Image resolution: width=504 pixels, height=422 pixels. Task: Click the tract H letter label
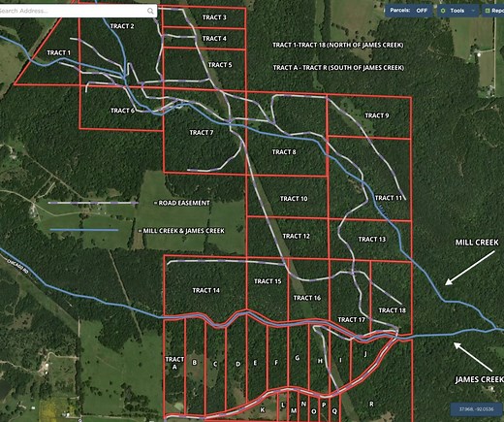(320, 361)
